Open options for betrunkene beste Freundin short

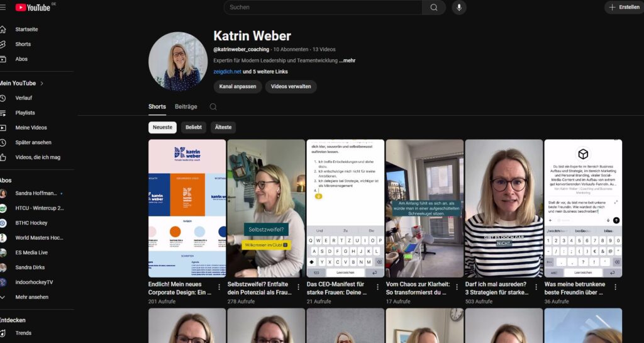click(615, 287)
